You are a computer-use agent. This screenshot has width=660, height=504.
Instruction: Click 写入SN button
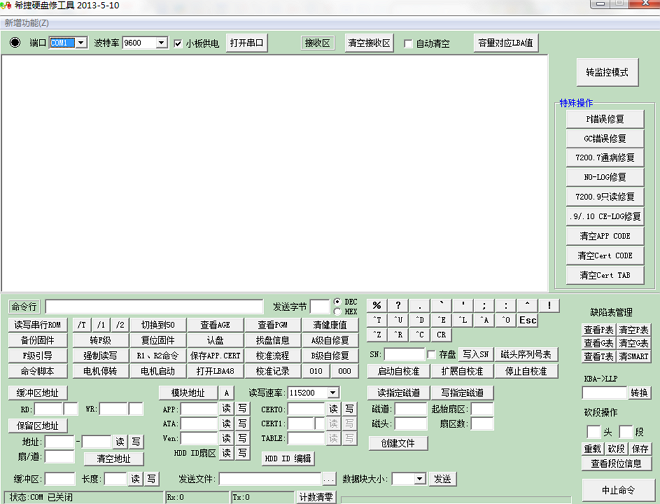(476, 355)
